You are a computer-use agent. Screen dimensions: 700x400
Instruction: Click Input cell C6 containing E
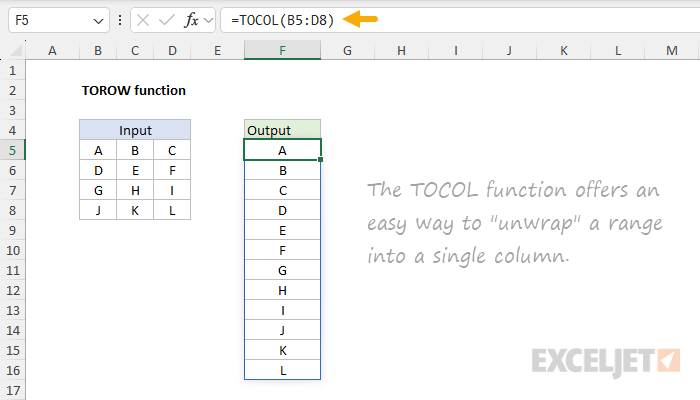(135, 170)
